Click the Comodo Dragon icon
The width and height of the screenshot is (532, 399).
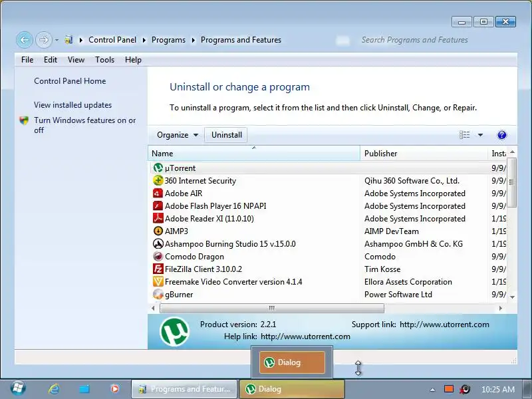tap(158, 256)
